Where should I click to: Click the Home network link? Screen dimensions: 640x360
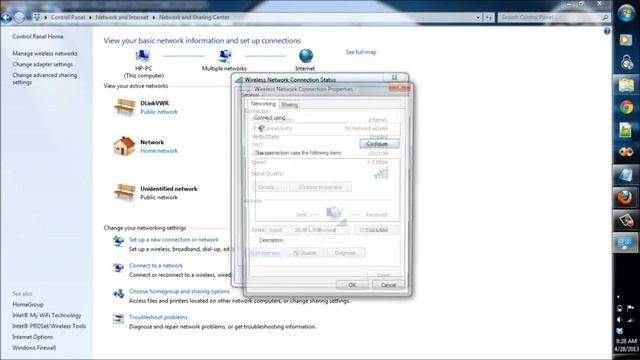pos(159,151)
